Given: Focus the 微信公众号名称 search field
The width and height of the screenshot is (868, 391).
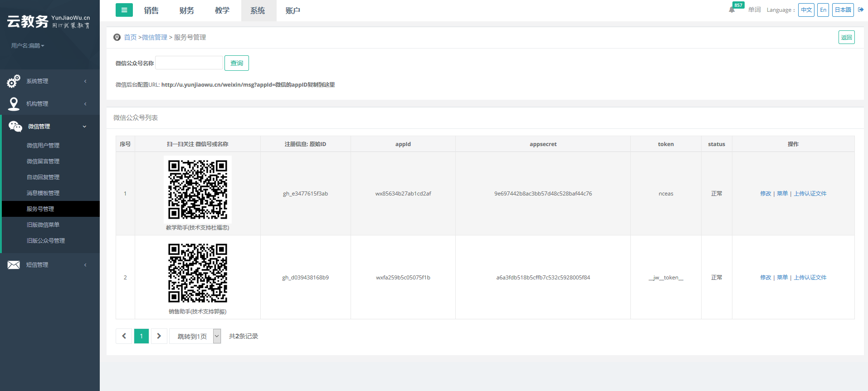Looking at the screenshot, I should (189, 63).
